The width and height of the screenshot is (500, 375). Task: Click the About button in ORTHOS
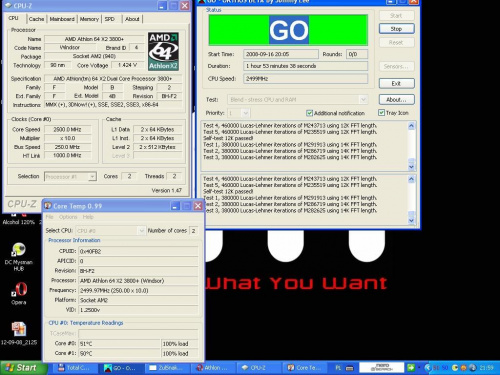coord(397,99)
